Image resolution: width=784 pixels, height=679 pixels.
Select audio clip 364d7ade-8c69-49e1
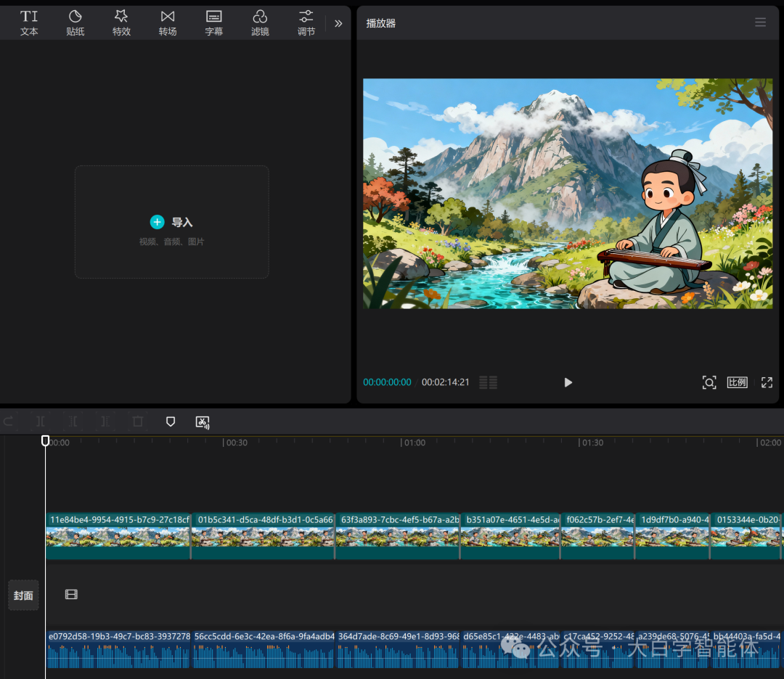[398, 649]
